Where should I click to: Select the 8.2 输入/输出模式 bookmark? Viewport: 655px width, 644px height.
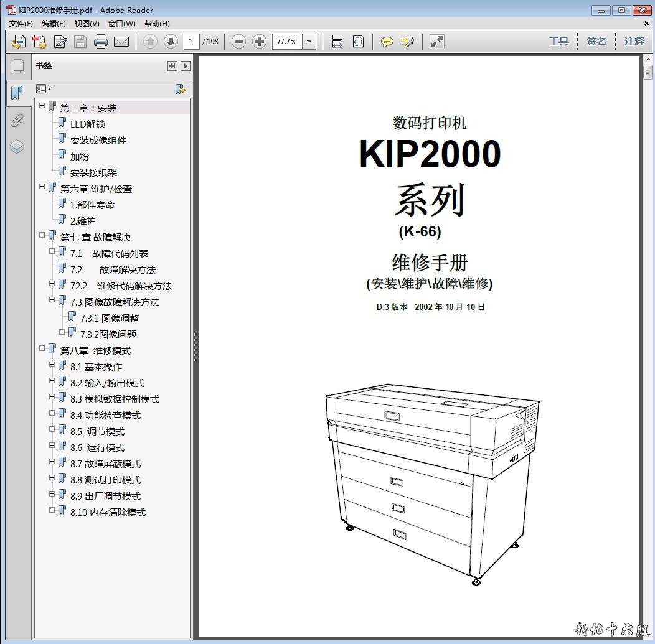coord(107,383)
